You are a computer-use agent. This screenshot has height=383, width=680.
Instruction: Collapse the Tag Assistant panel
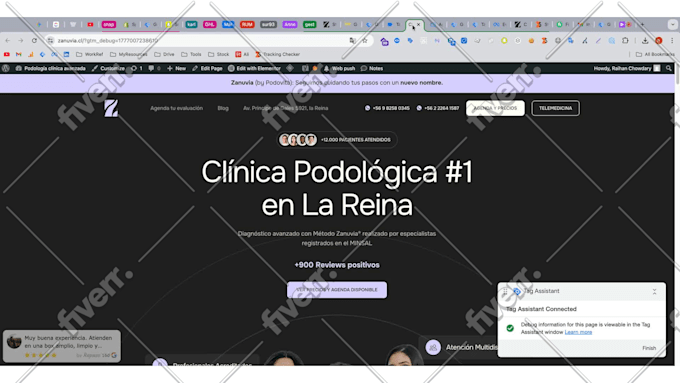pyautogui.click(x=654, y=291)
